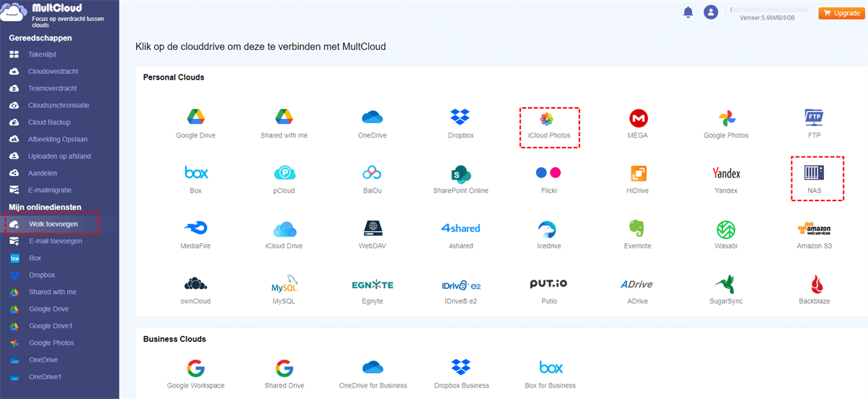Select the Shared Drive business cloud
868x399 pixels.
(x=284, y=367)
